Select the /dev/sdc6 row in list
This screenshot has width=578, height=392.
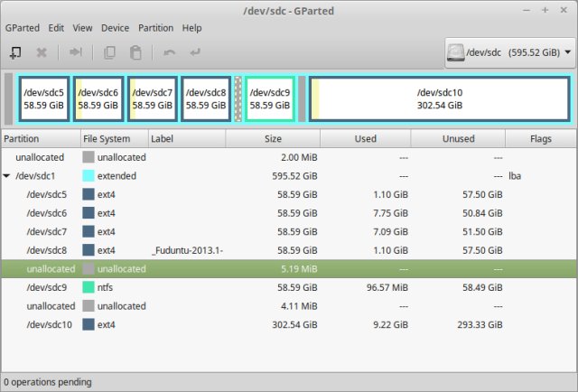pyautogui.click(x=289, y=213)
